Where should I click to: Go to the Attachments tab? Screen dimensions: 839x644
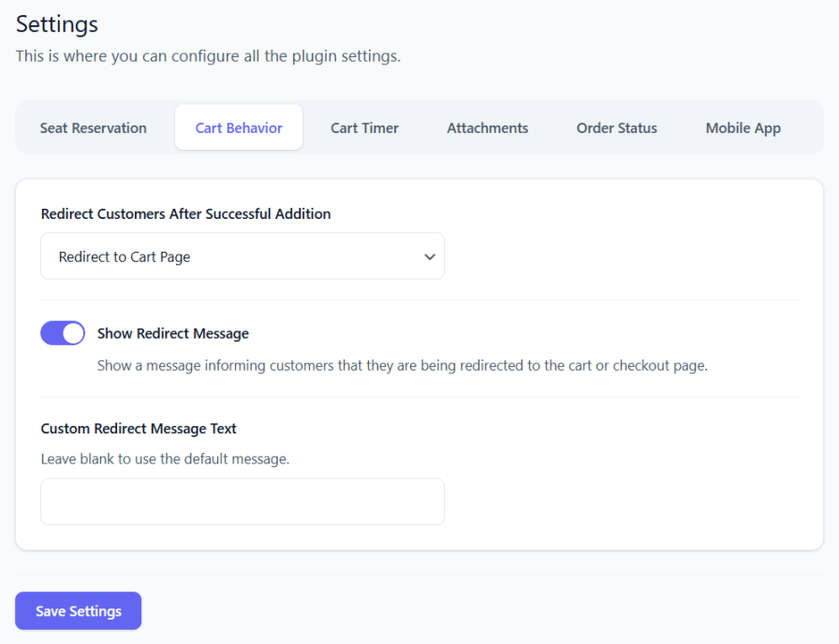tap(487, 128)
